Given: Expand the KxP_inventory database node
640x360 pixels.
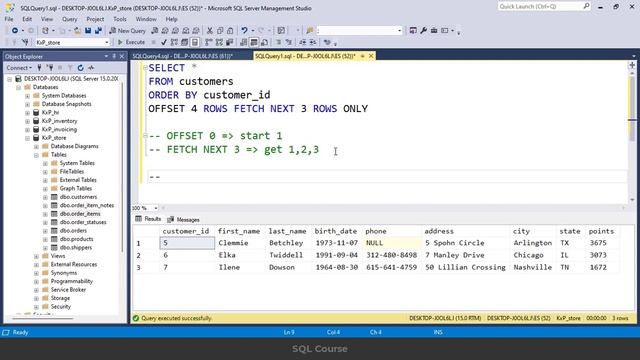Looking at the screenshot, I should tap(27, 121).
